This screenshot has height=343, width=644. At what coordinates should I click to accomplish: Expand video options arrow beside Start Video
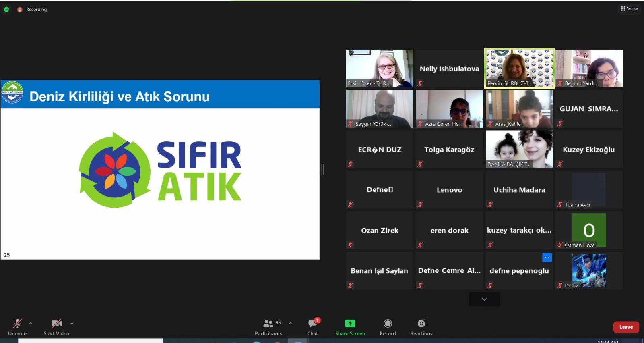72,323
